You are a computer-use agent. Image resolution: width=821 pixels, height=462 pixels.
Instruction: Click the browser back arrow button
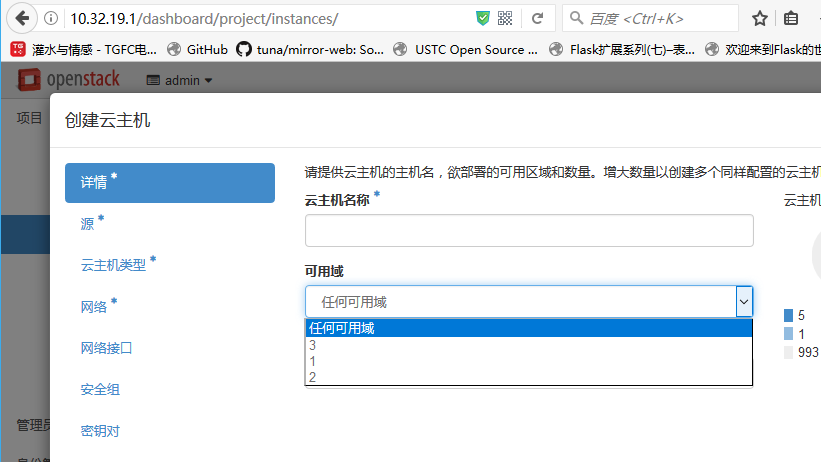[x=22, y=18]
